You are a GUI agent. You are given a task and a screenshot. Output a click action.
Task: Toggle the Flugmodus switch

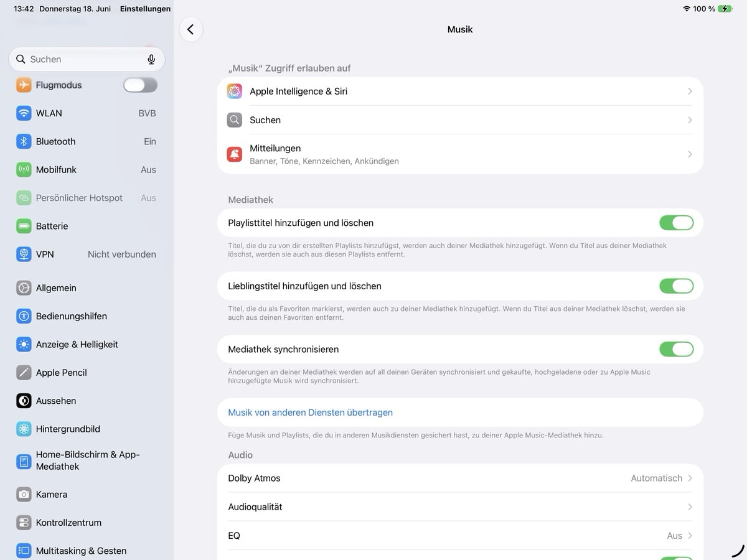click(140, 85)
